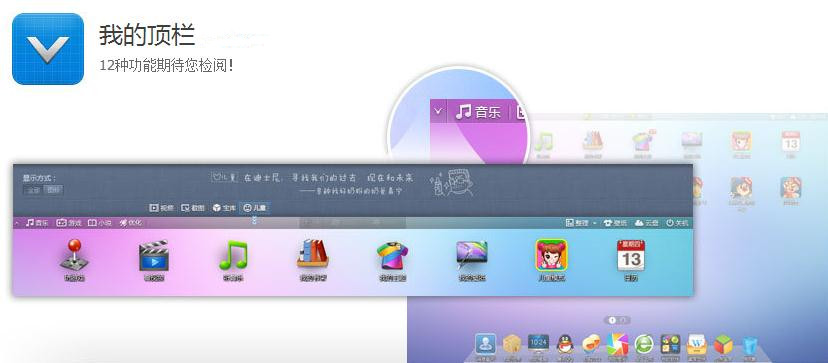The height and width of the screenshot is (363, 828).
Task: Open the orange chat bubble icon in dock
Action: click(591, 344)
